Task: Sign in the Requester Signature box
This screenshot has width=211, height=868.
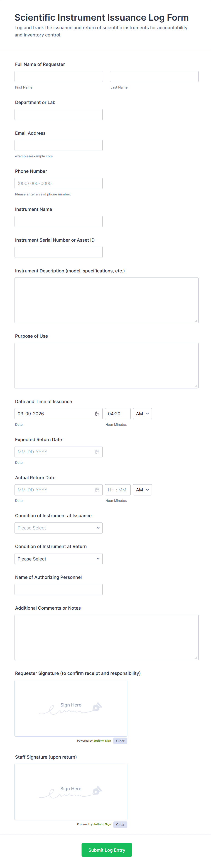Action: pos(71,708)
